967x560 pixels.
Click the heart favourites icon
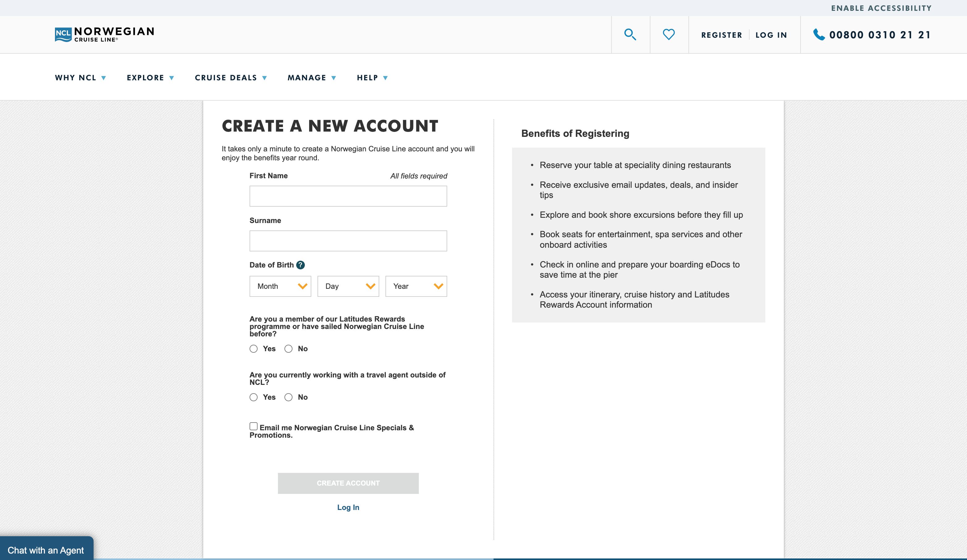(669, 35)
